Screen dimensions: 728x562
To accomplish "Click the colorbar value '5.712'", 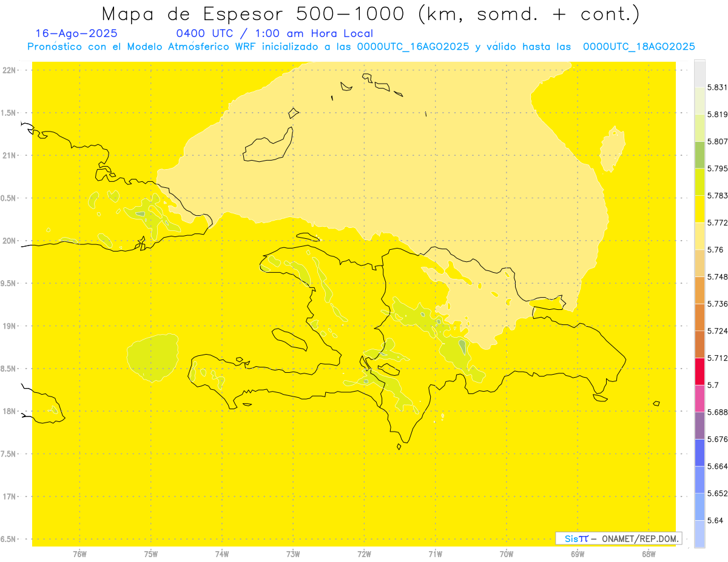I will click(x=717, y=358).
